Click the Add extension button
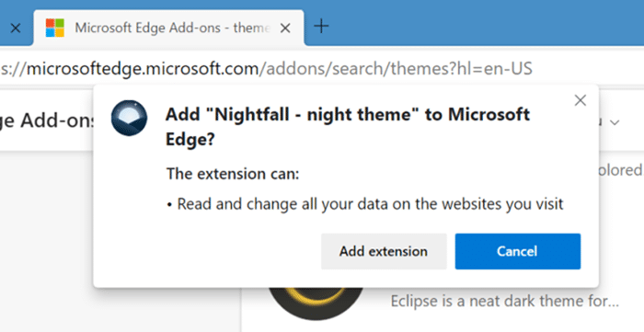Image resolution: width=644 pixels, height=332 pixels. tap(384, 251)
